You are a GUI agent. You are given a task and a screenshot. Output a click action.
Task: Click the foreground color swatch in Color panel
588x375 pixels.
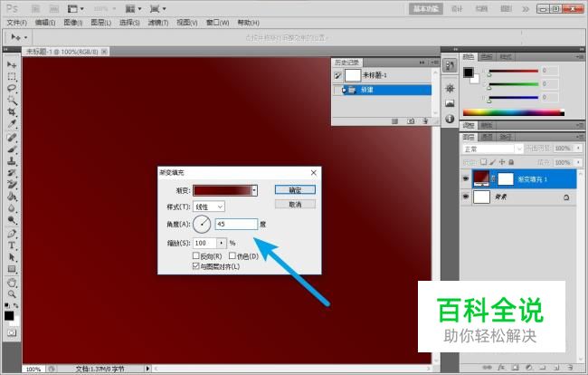[468, 72]
